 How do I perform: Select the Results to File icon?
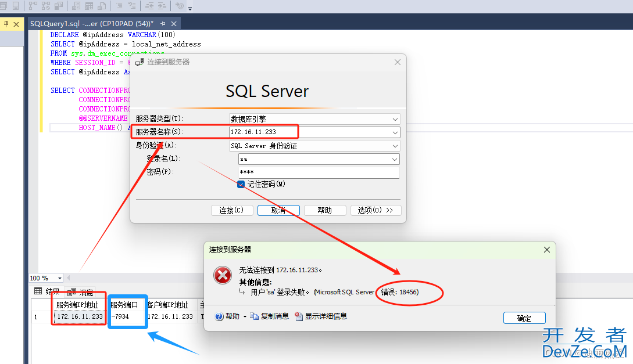102,6
